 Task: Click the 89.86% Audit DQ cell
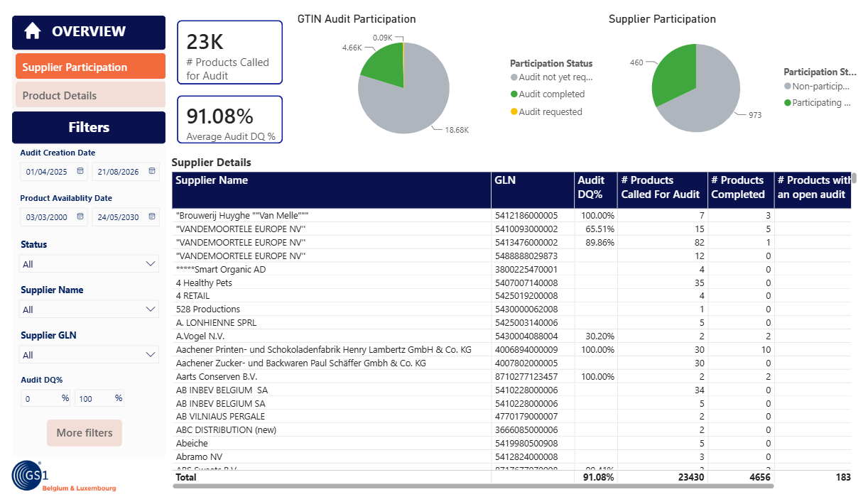click(597, 242)
